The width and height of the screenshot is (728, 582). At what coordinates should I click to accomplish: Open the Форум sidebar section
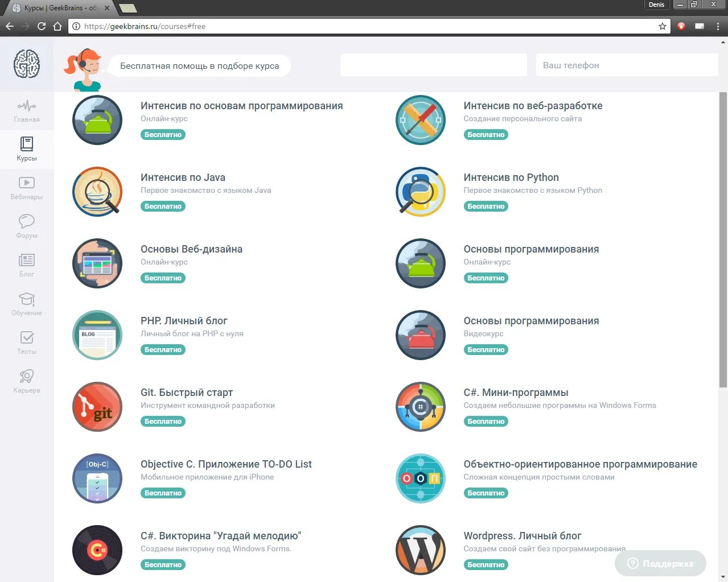click(x=27, y=227)
